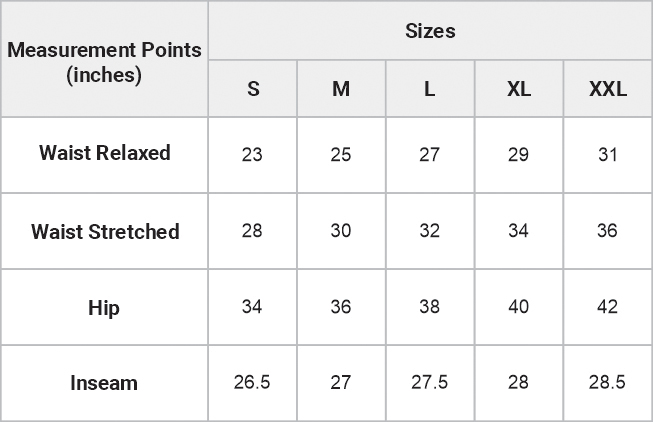Click Waist Stretched value 30 for M
This screenshot has height=422, width=653.
tap(341, 231)
